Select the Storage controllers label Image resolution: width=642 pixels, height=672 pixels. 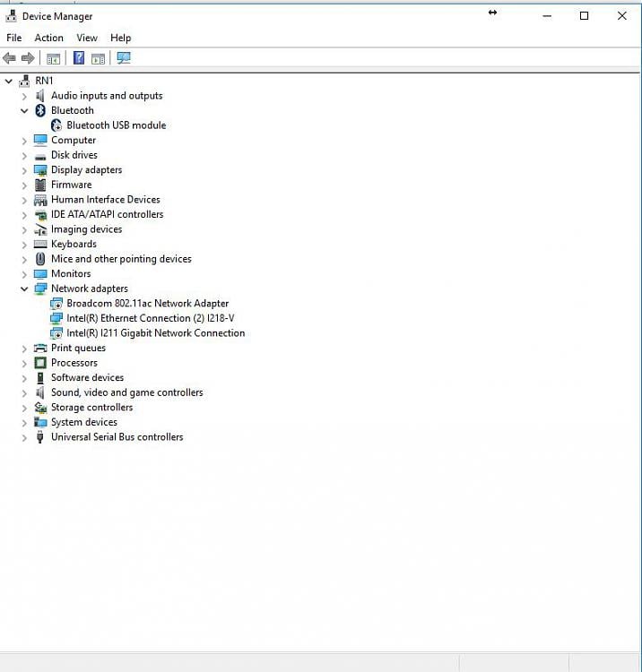click(91, 407)
